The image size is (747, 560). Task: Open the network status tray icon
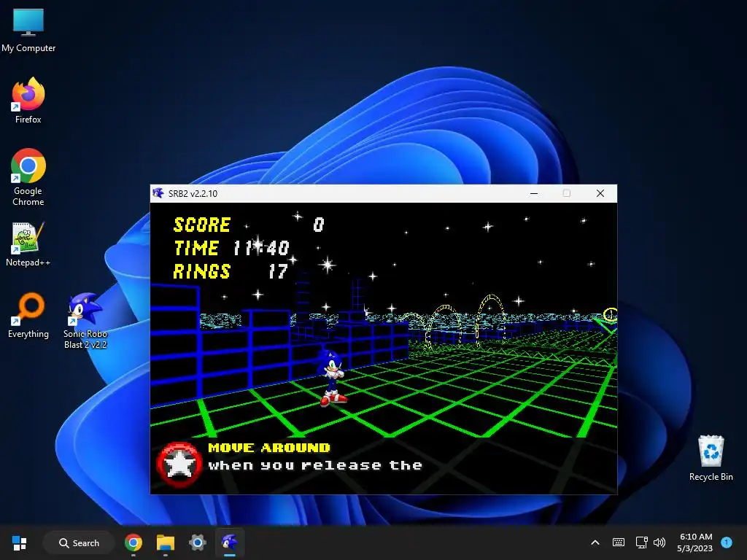[642, 542]
